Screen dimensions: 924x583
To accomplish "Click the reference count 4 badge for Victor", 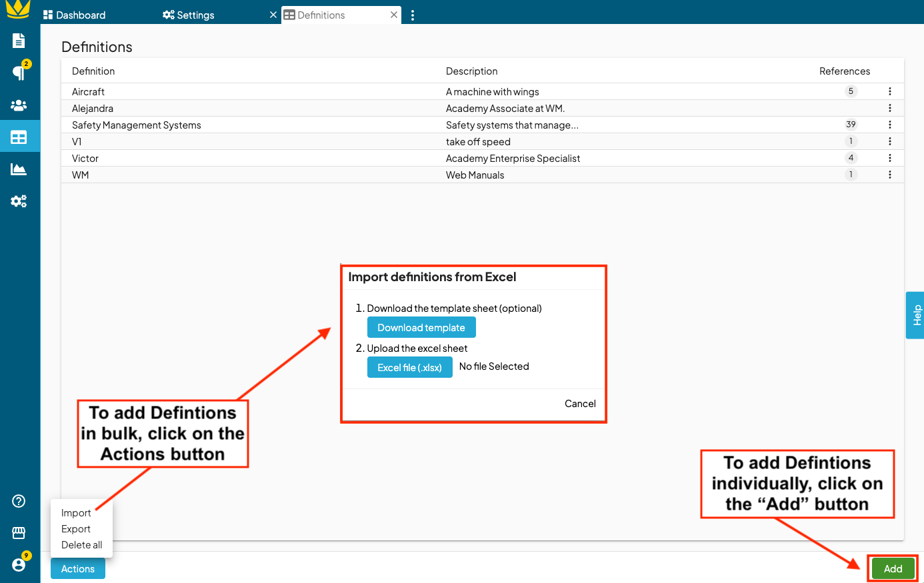I will point(851,158).
